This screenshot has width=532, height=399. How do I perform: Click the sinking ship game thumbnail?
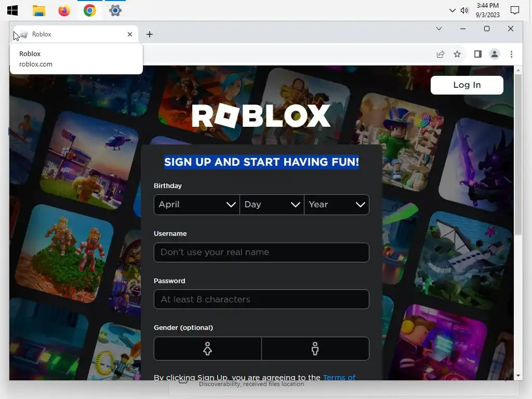[463, 259]
